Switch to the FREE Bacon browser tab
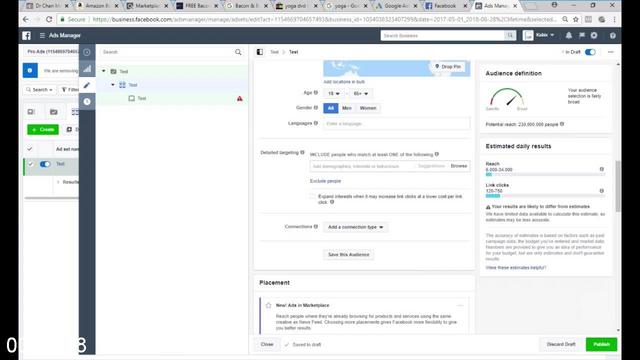Screen dimensions: 640x360 coord(197,6)
